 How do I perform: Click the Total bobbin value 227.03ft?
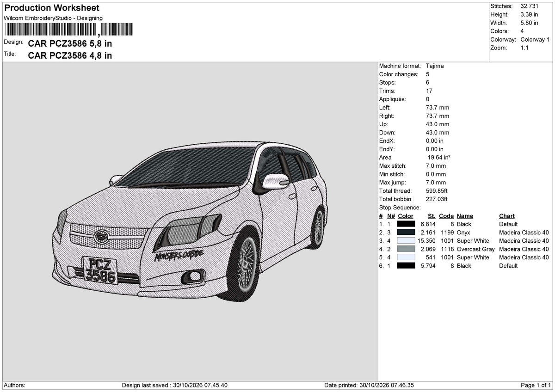click(x=438, y=199)
